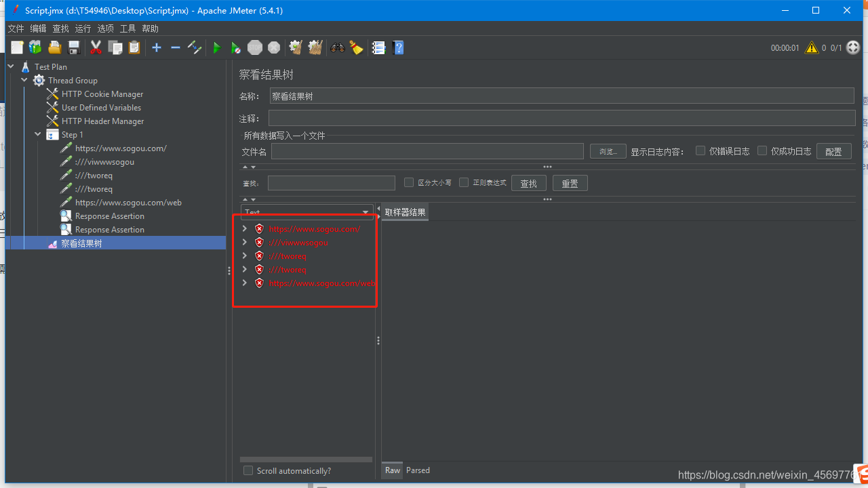Create a new test plan with the New icon
This screenshot has width=868, height=488.
point(17,47)
